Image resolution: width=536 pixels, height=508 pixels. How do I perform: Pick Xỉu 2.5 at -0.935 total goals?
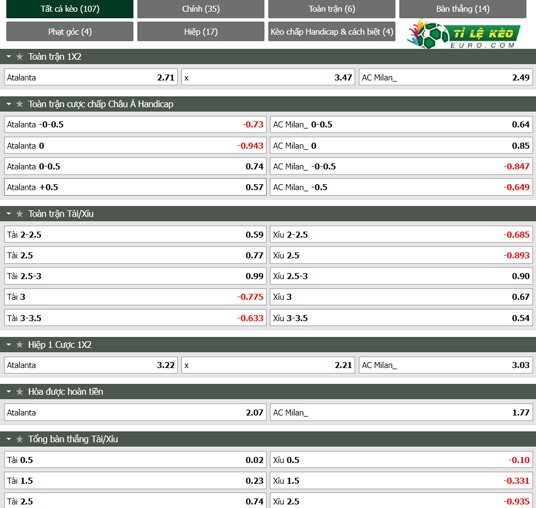pos(401,500)
